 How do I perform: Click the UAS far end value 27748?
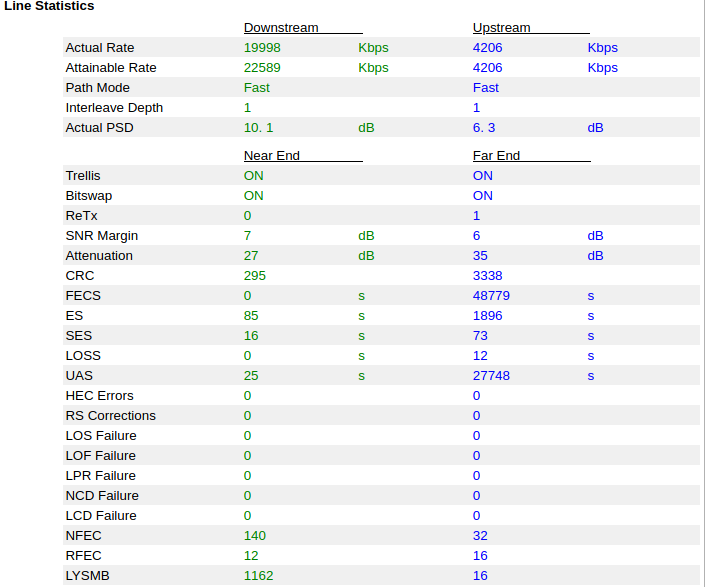click(491, 376)
